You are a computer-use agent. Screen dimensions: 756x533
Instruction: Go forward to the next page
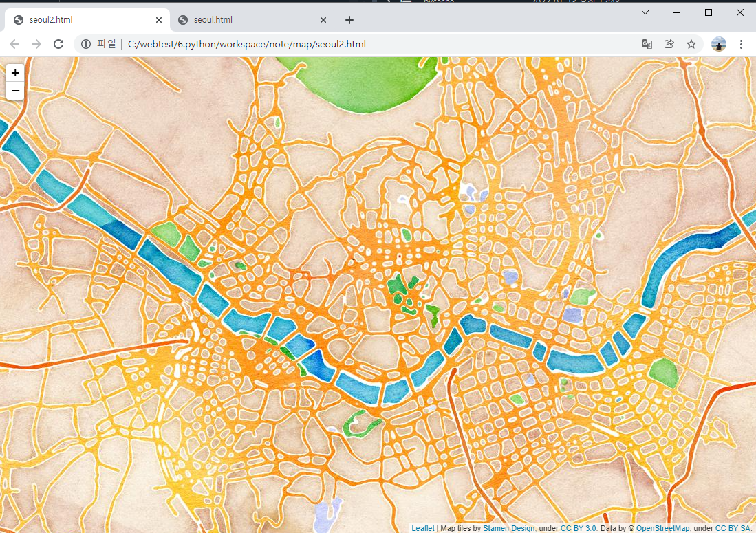tap(36, 44)
